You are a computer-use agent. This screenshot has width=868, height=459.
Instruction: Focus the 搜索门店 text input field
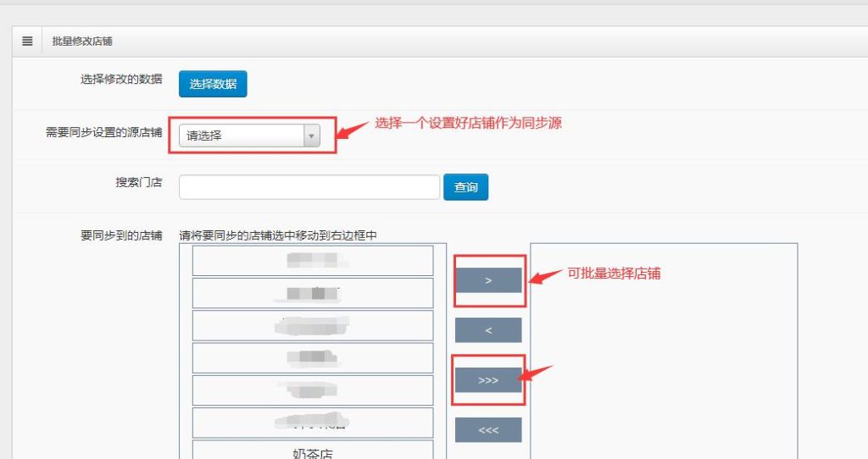(x=309, y=187)
